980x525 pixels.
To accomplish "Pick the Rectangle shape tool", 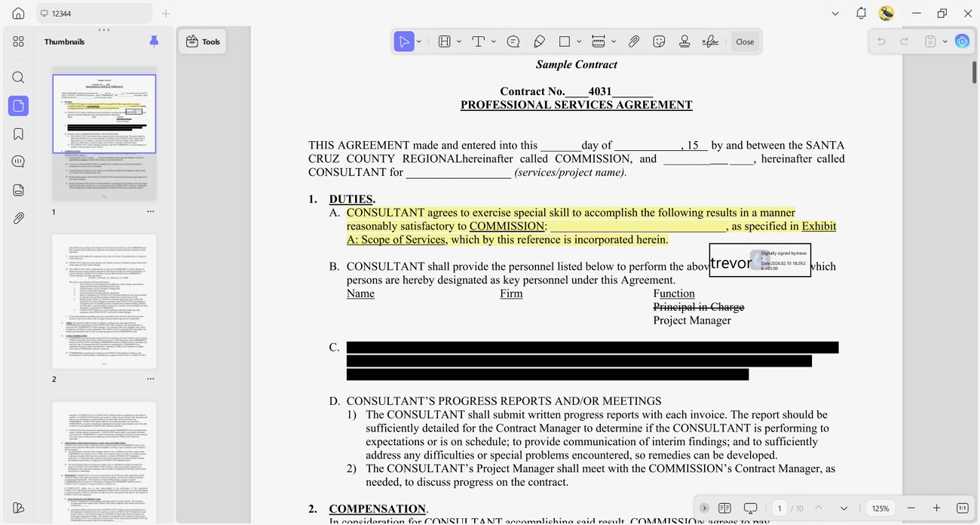I will point(565,41).
